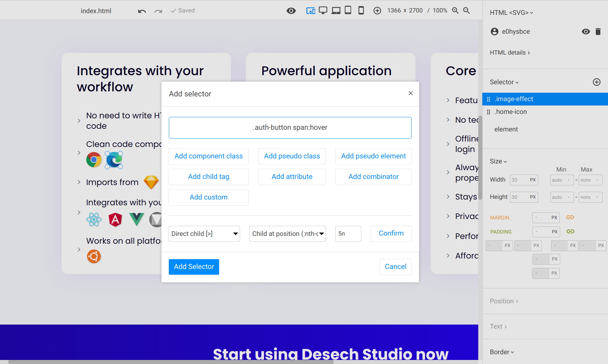
Task: Click the Chrome browser icon
Action: [x=94, y=160]
